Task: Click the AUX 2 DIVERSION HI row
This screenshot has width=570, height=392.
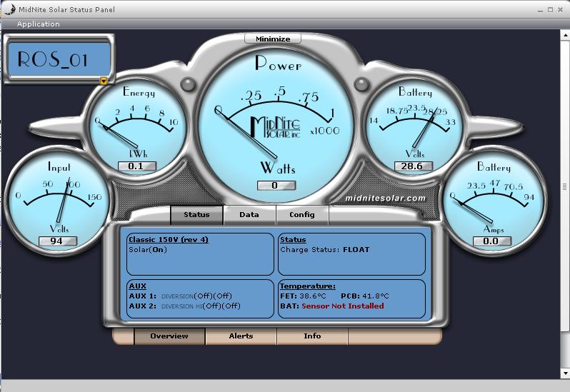Action: pyautogui.click(x=185, y=306)
